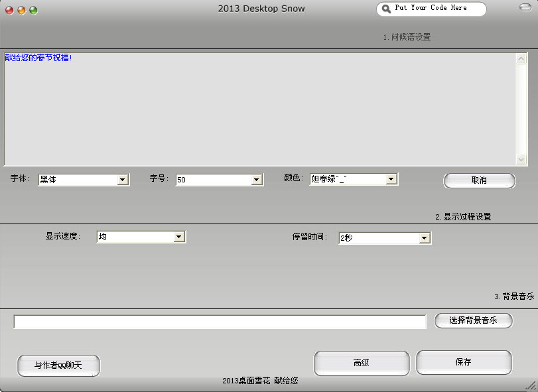Click the '显示速度:' label

pos(63,236)
